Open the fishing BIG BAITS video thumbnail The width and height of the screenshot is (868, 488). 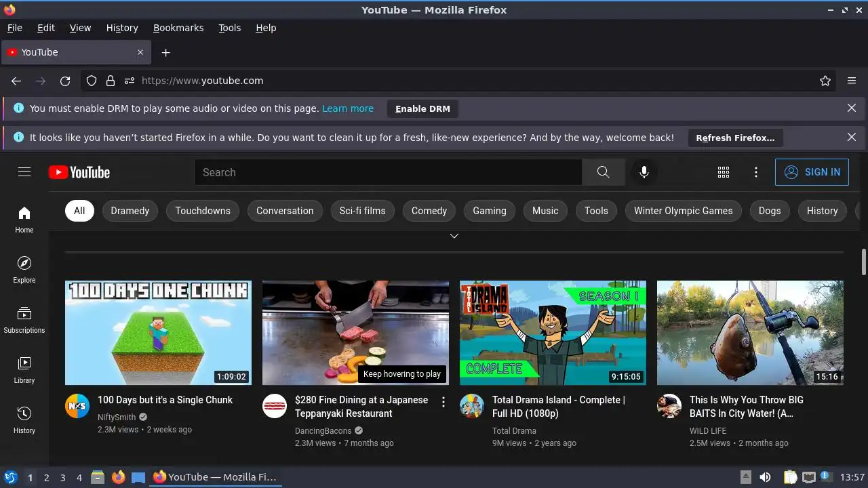pyautogui.click(x=750, y=333)
